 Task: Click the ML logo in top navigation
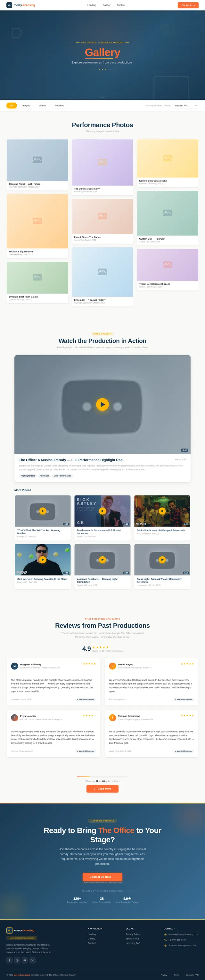[x=9, y=5]
